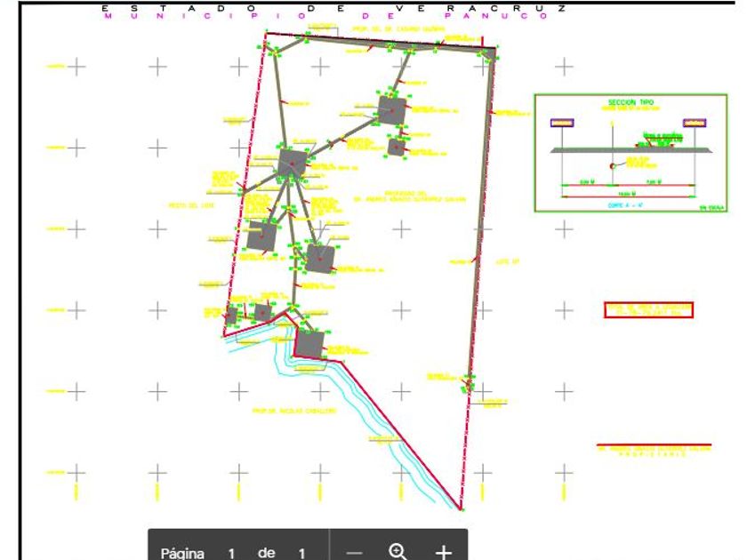Click the 'Página' label in the toolbar
Viewport: 747px width, 560px height.
click(183, 553)
